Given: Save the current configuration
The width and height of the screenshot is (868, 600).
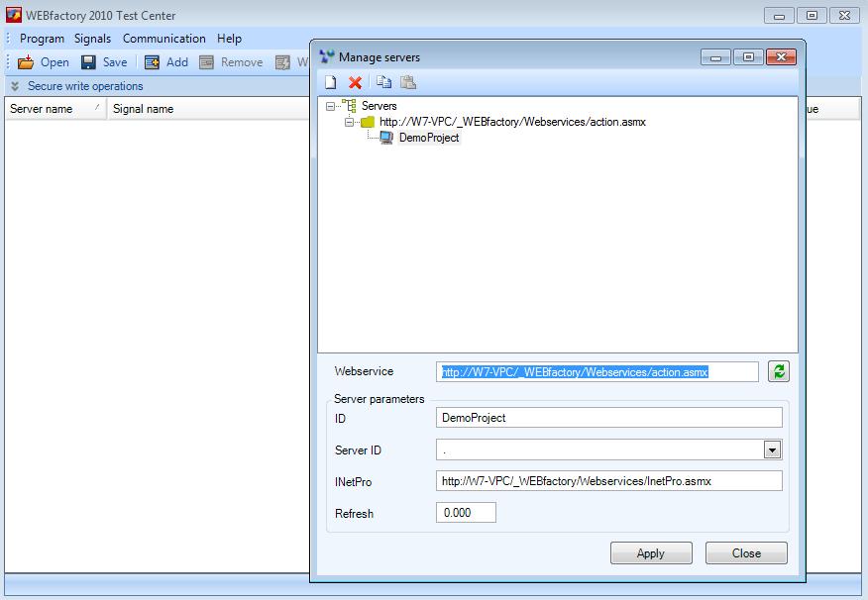Looking at the screenshot, I should coord(102,61).
